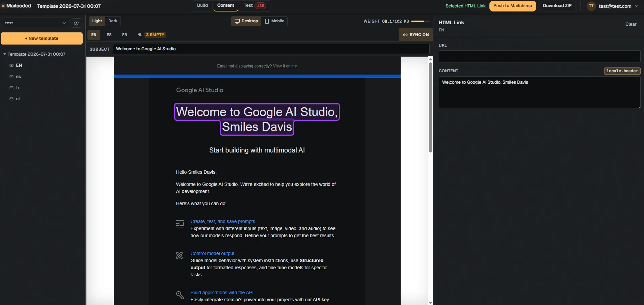The height and width of the screenshot is (305, 644).
Task: Click 'Start building with multimodal AI' subtitle
Action: pyautogui.click(x=257, y=150)
